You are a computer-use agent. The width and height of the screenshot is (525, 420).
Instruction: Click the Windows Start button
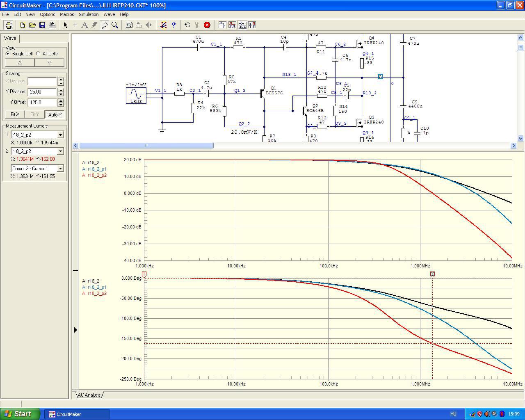coord(20,414)
